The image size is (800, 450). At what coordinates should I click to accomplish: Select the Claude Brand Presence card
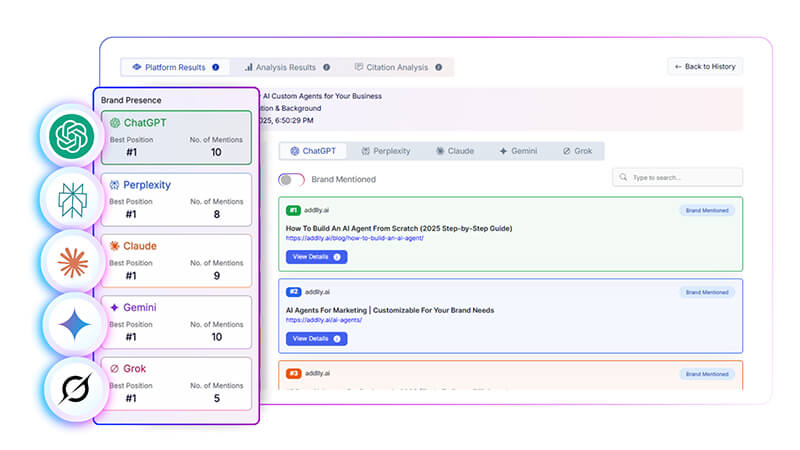click(177, 261)
